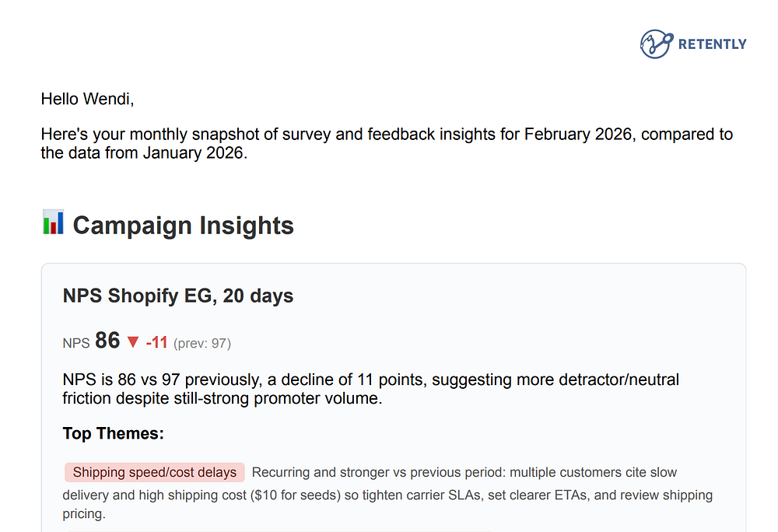Image resolution: width=778 pixels, height=532 pixels.
Task: Click the Top Themes heading
Action: point(113,433)
